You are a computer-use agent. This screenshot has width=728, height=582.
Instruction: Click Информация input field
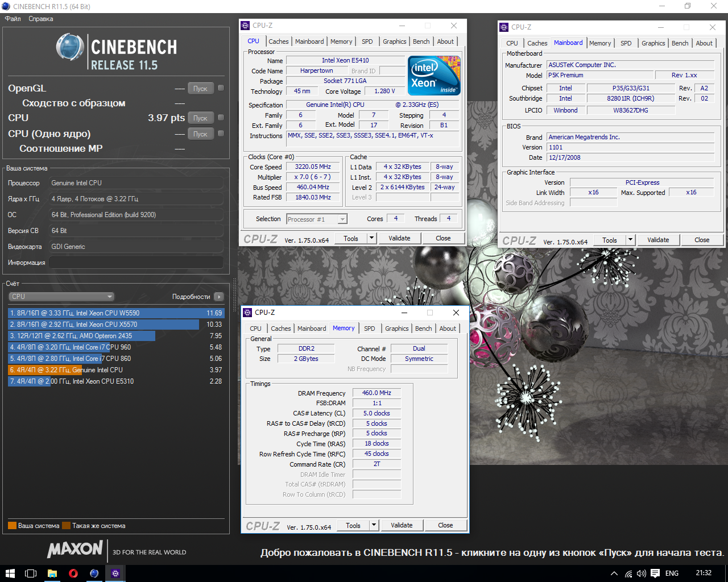136,263
